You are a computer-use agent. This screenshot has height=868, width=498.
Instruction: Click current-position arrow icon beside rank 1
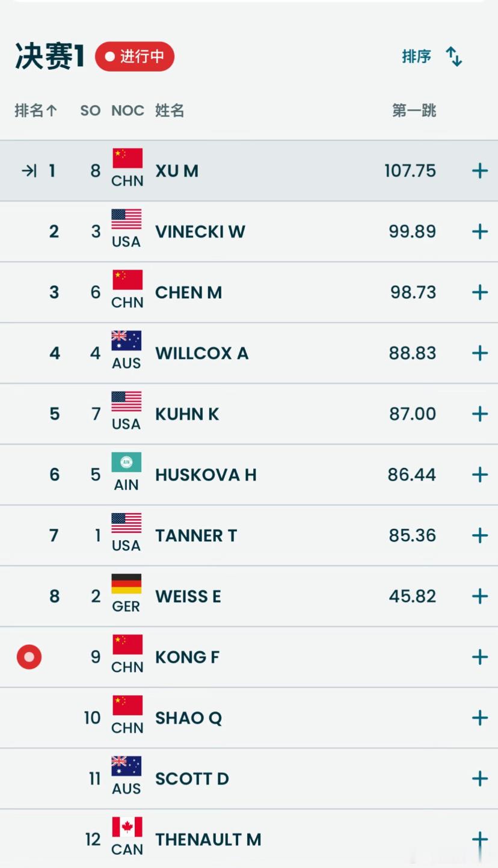(29, 171)
